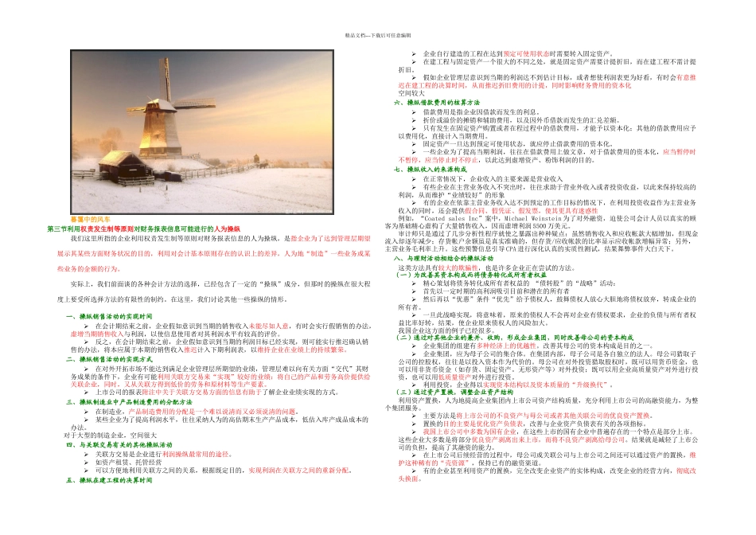This screenshot has width=756, height=535.
Task: Click red text '假合同、假凭证、假发票'
Action: point(501,211)
